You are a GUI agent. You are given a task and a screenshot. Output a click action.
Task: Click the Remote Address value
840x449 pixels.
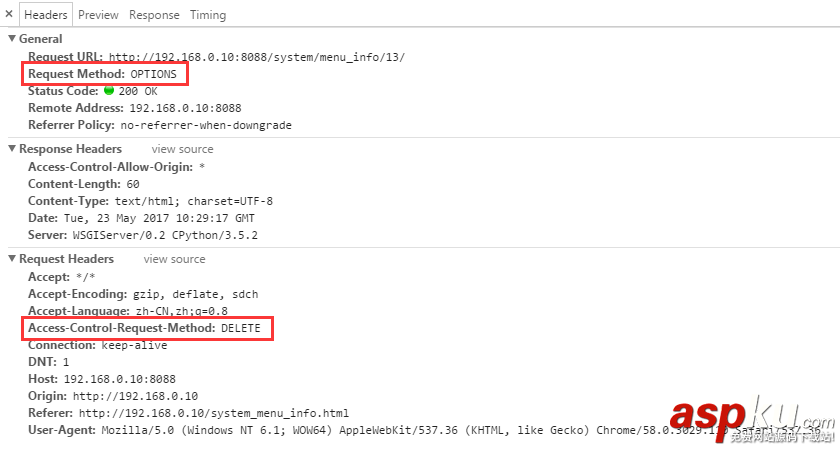(185, 108)
